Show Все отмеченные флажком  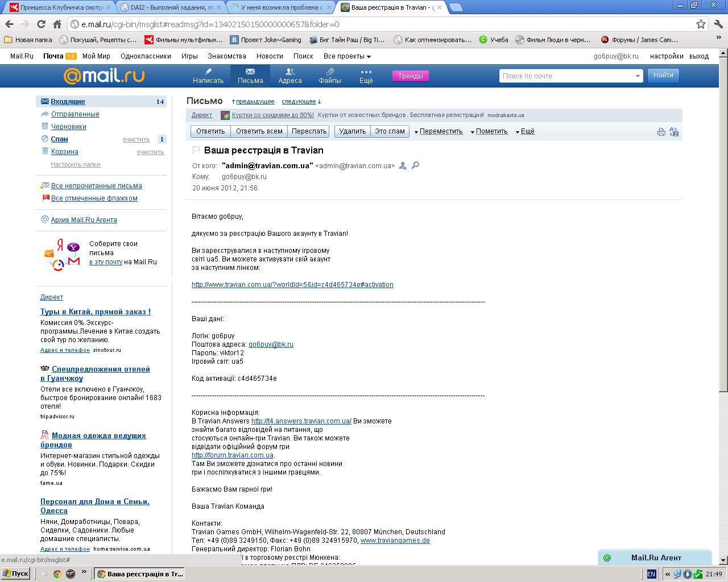[x=94, y=198]
